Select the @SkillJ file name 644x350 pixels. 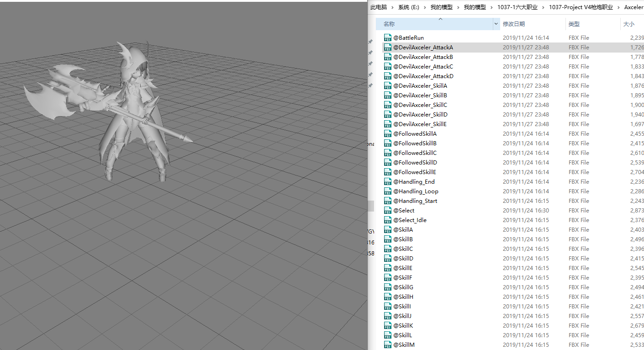pos(402,316)
